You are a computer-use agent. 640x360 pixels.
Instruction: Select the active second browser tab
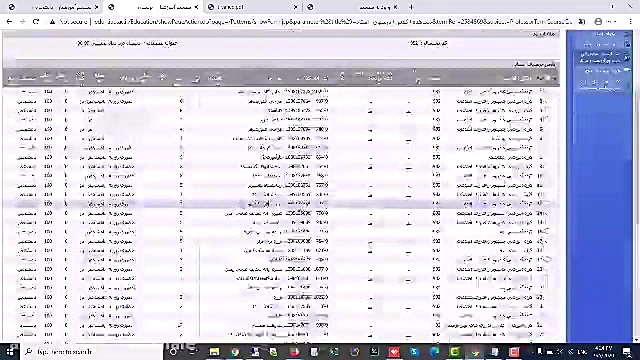click(x=153, y=7)
